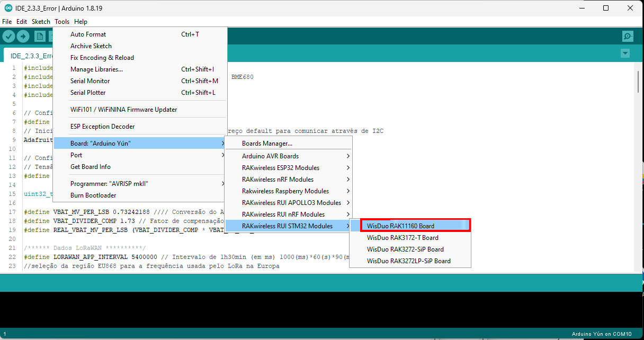Open the tab dropdown arrow at right

click(625, 53)
